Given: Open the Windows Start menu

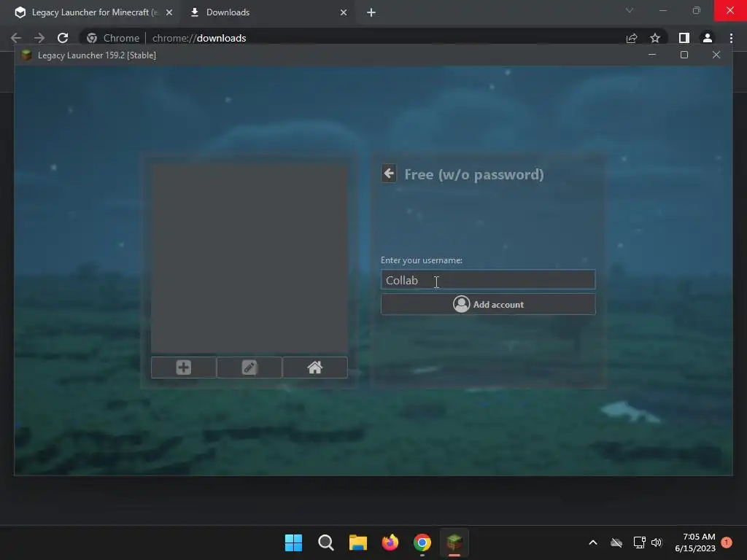Looking at the screenshot, I should 293,542.
